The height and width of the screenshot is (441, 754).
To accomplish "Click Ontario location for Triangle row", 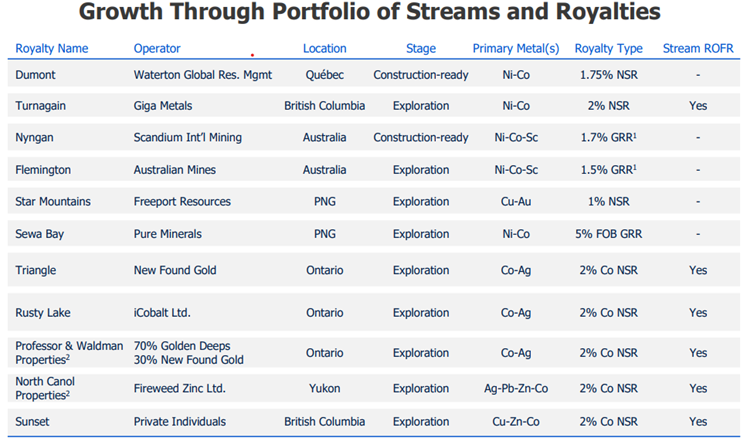I will (x=325, y=270).
